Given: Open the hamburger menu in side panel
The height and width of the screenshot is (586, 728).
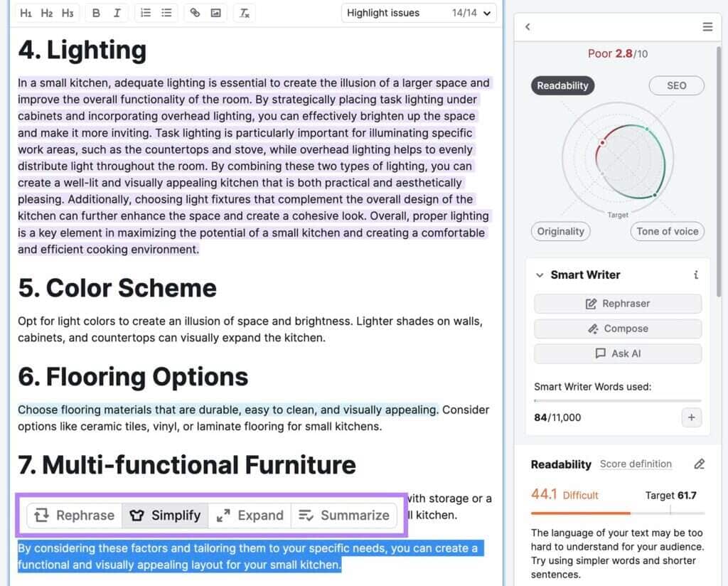Looking at the screenshot, I should [x=707, y=27].
